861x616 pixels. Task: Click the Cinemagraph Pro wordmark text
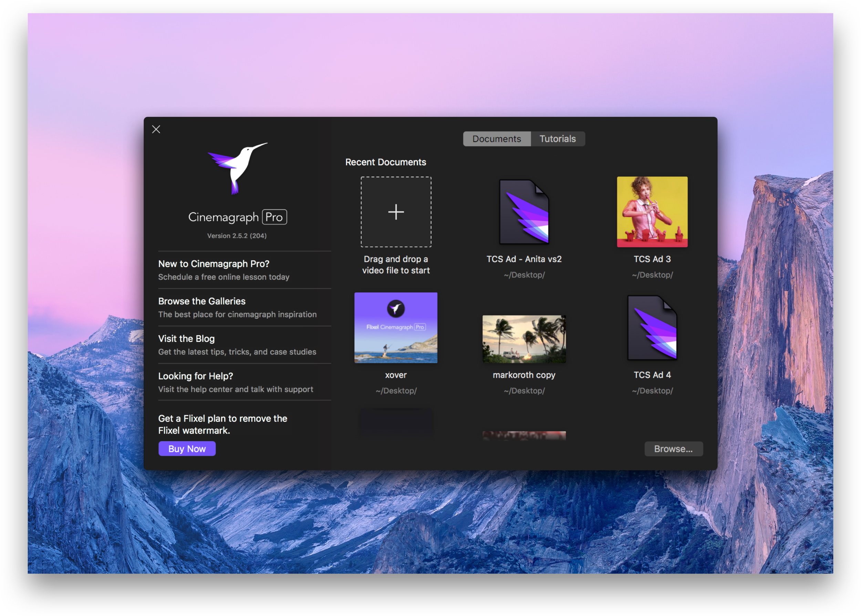coord(237,217)
